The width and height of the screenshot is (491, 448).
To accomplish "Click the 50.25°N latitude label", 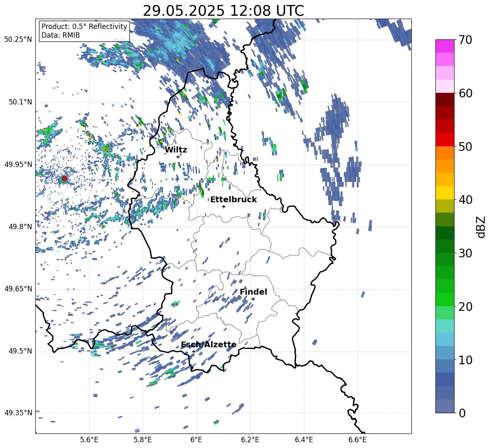I will tap(18, 40).
